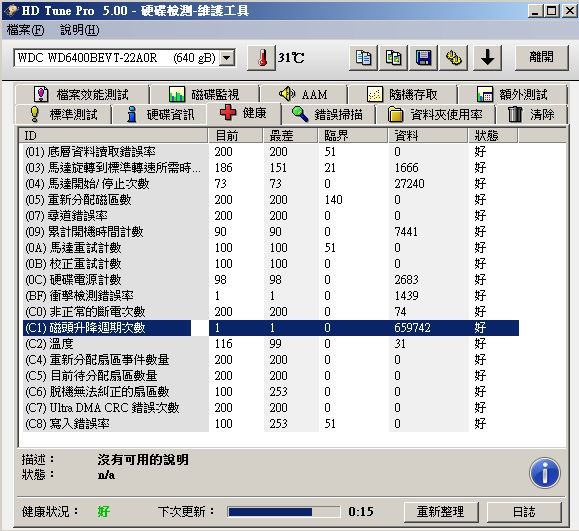Click the next update progress bar

284,512
